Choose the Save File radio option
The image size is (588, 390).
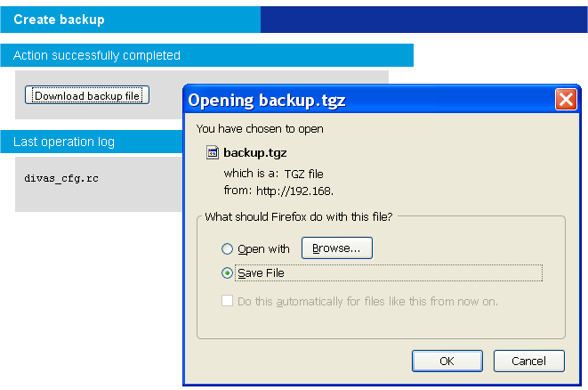tap(227, 273)
